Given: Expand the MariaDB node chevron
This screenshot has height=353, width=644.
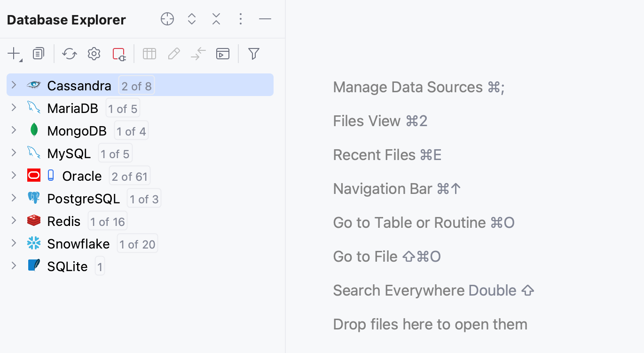Looking at the screenshot, I should tap(14, 108).
